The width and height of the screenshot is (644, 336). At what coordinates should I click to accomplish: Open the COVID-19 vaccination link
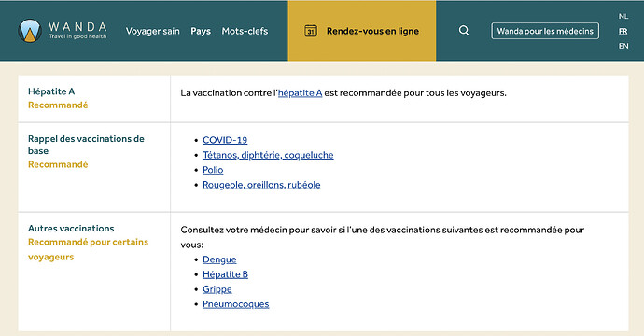click(225, 140)
